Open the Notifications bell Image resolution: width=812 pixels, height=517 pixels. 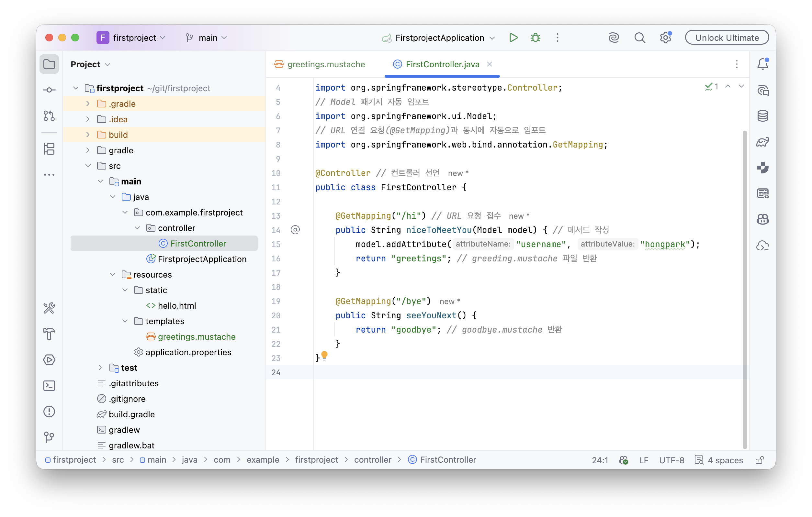click(x=763, y=64)
